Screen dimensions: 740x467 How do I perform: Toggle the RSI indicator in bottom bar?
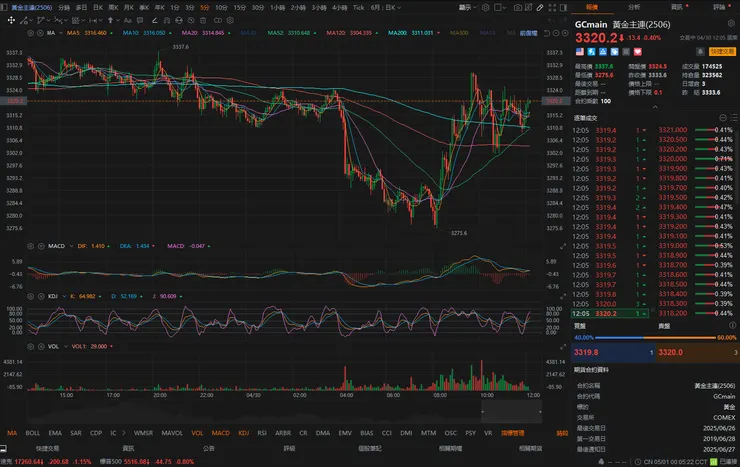click(262, 433)
